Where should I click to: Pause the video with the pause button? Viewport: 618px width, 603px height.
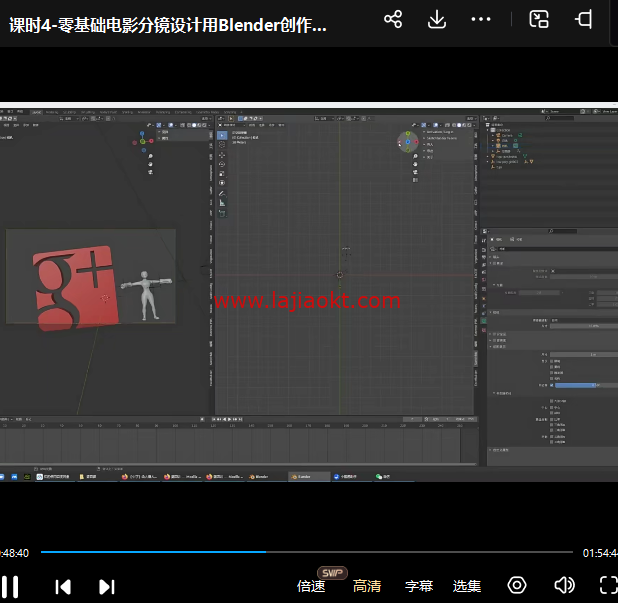click(x=10, y=587)
